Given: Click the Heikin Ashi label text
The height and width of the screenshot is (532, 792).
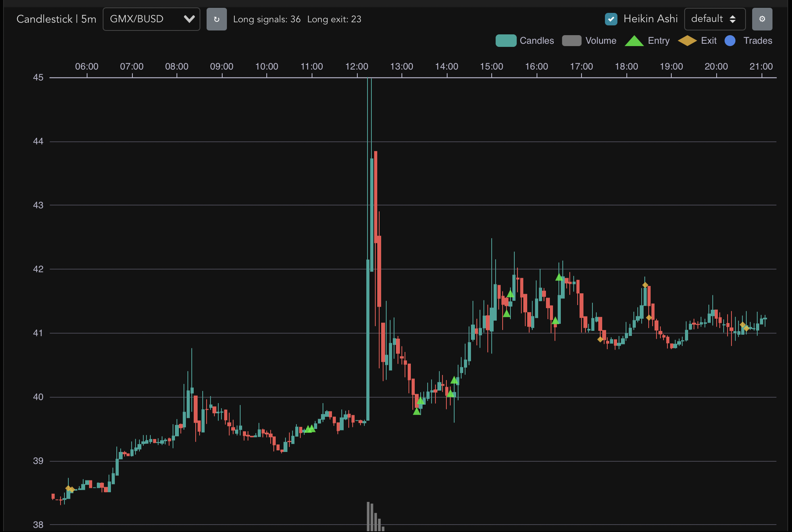Looking at the screenshot, I should [x=651, y=18].
